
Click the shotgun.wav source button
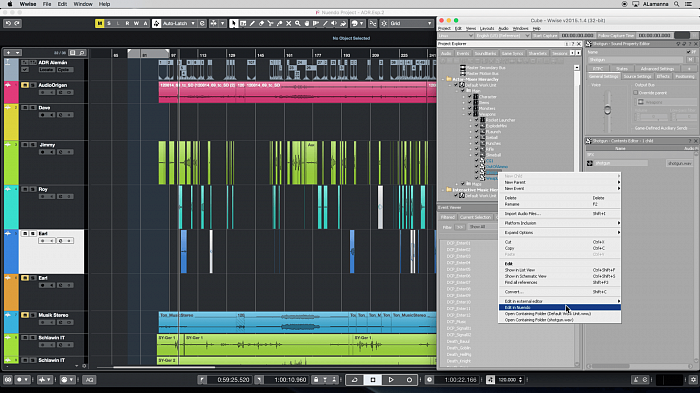click(x=680, y=163)
